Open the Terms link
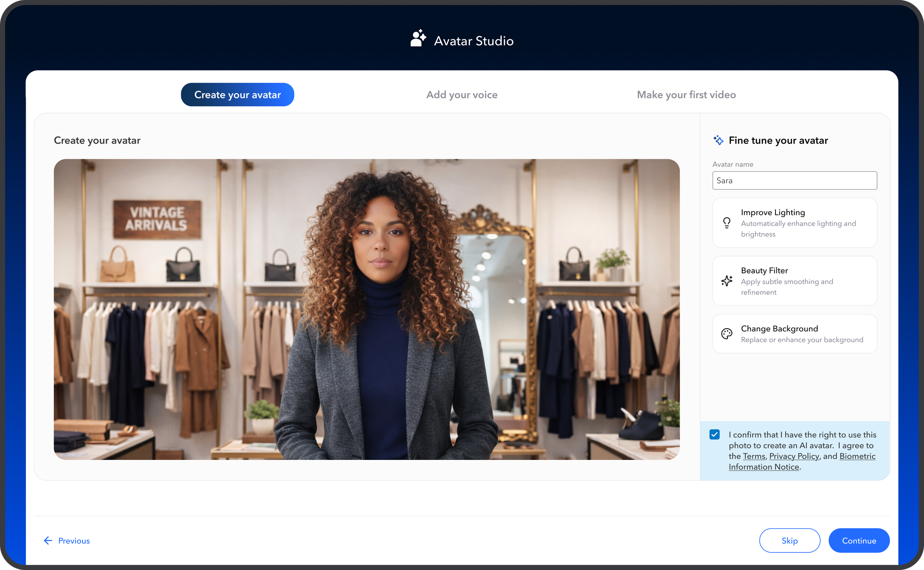 pos(754,456)
